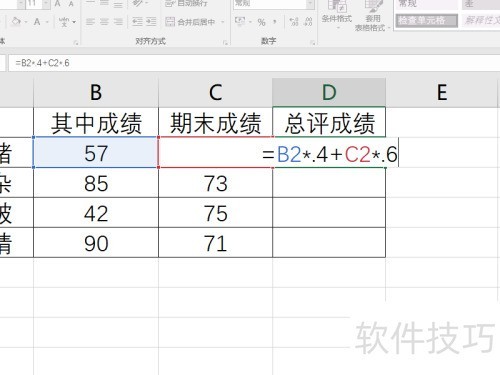Screen dimensions: 500x375
Task: Open Format as Table (套用表格格式) menu
Action: pos(372,16)
